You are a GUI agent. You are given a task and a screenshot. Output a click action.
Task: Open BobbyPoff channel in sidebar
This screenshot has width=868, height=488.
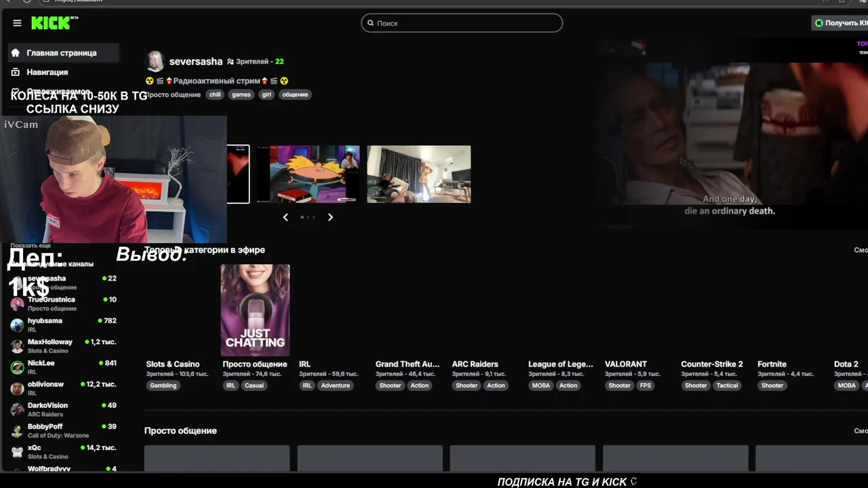[x=64, y=430]
